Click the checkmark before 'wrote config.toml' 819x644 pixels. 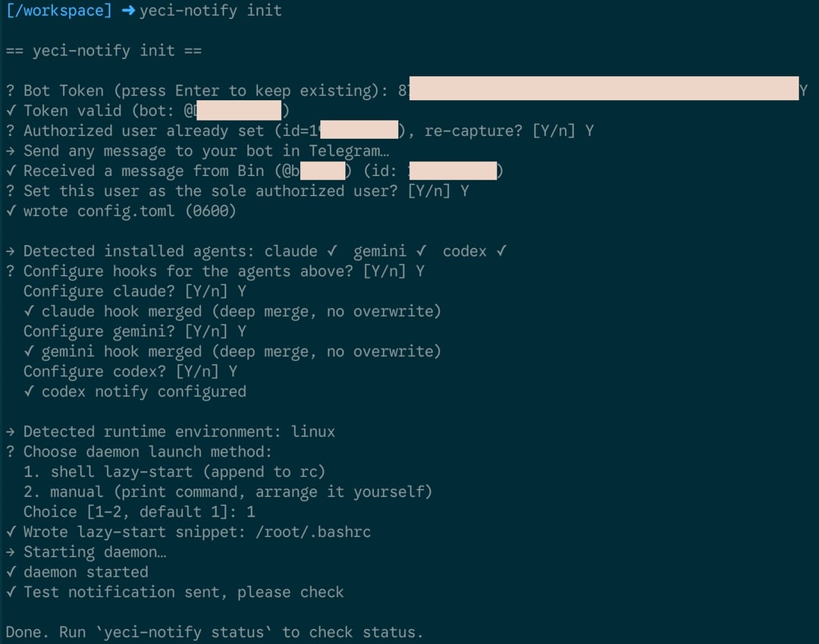pyautogui.click(x=11, y=211)
